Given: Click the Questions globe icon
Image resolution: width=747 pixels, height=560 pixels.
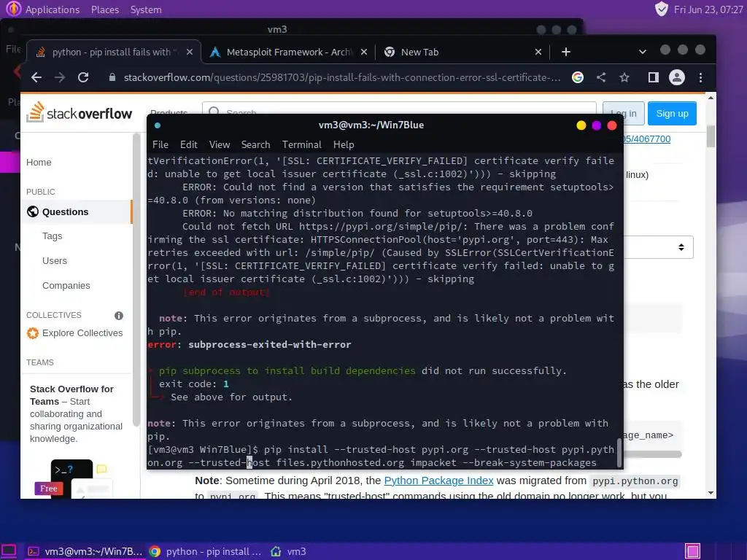Looking at the screenshot, I should (32, 211).
